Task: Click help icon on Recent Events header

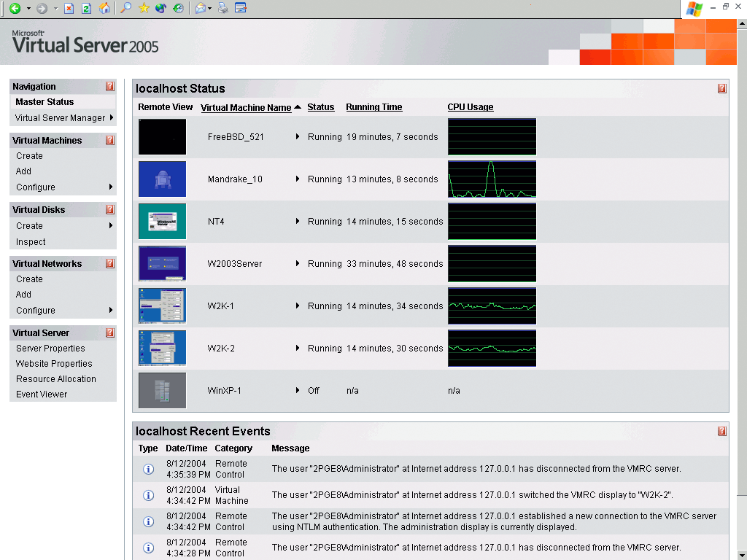Action: (x=721, y=431)
